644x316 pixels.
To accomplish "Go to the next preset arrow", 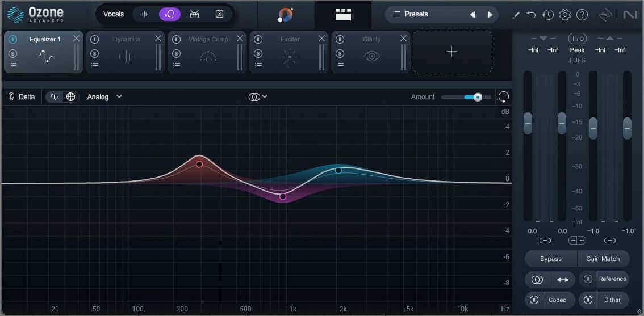I will pyautogui.click(x=490, y=15).
